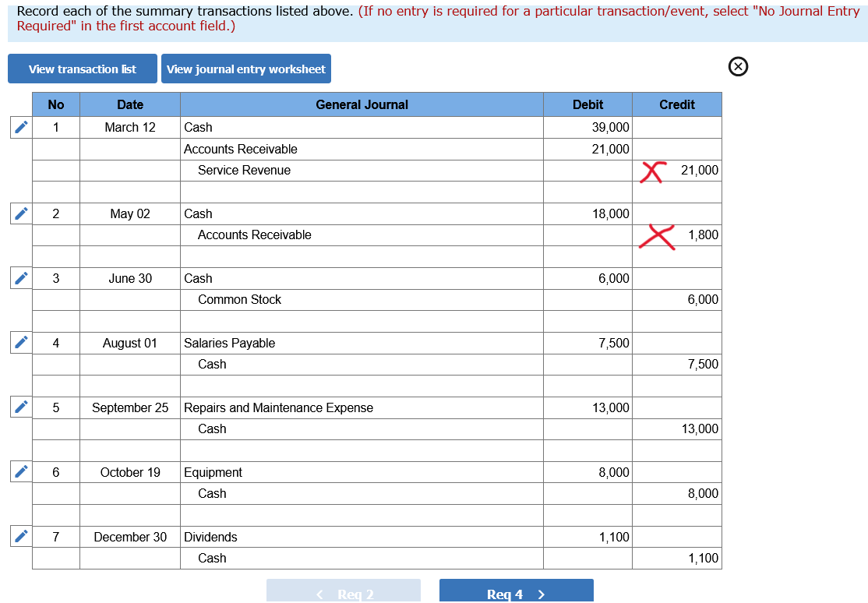Click the 21,000 debit amount for Accounts Receivable
This screenshot has height=603, width=868.
[588, 149]
